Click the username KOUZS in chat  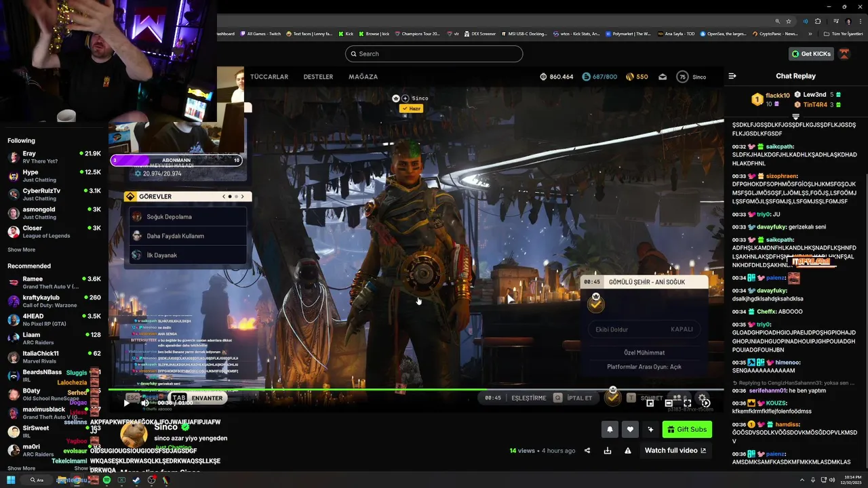click(776, 403)
